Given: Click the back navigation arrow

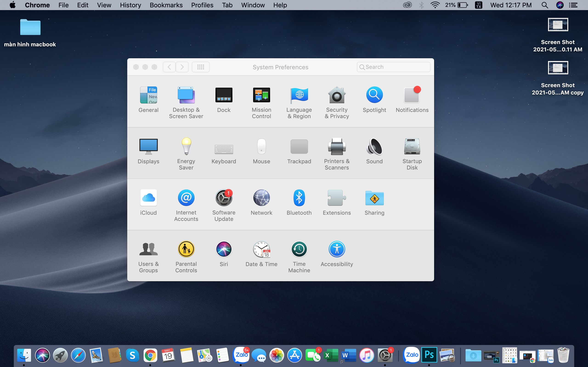Looking at the screenshot, I should (169, 67).
